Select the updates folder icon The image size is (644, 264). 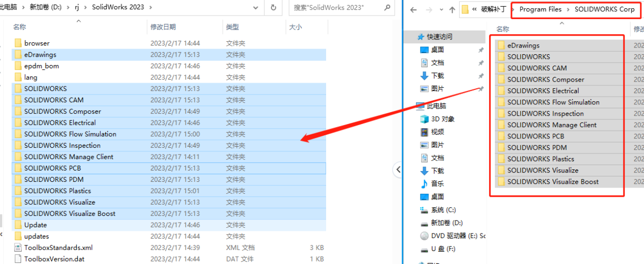(18, 237)
